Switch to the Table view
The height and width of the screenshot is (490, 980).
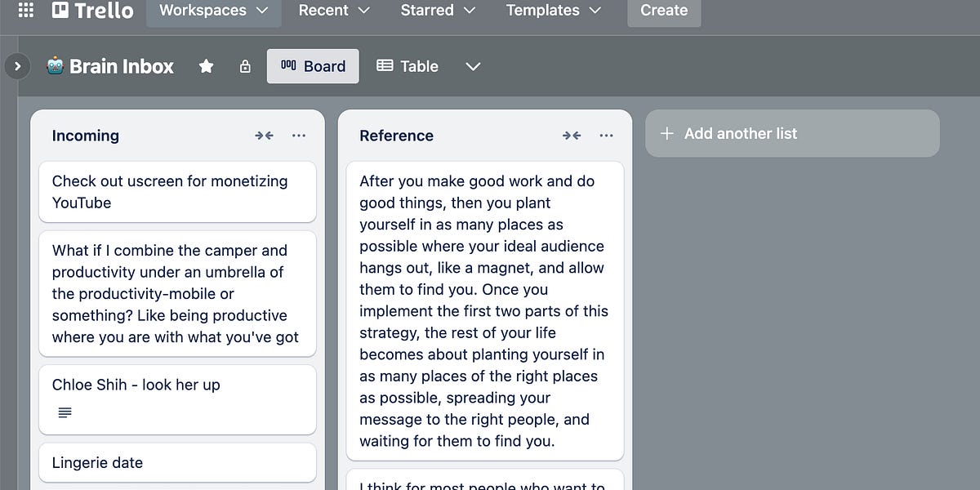(408, 66)
